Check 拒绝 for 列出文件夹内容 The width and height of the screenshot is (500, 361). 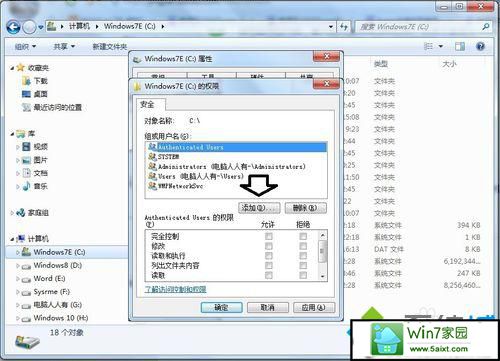[x=303, y=265]
